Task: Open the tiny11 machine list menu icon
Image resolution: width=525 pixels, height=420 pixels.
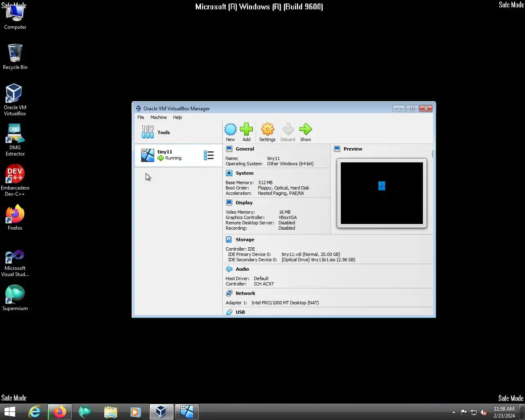Action: coord(209,155)
